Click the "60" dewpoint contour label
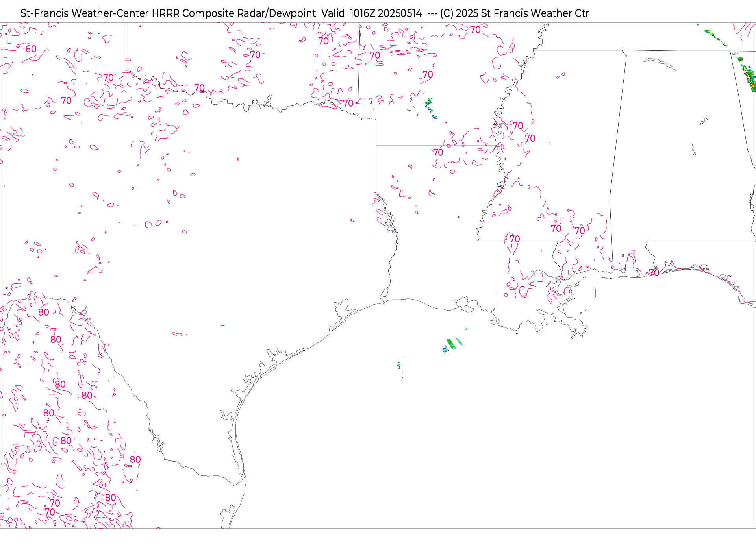756x551 pixels. [31, 49]
